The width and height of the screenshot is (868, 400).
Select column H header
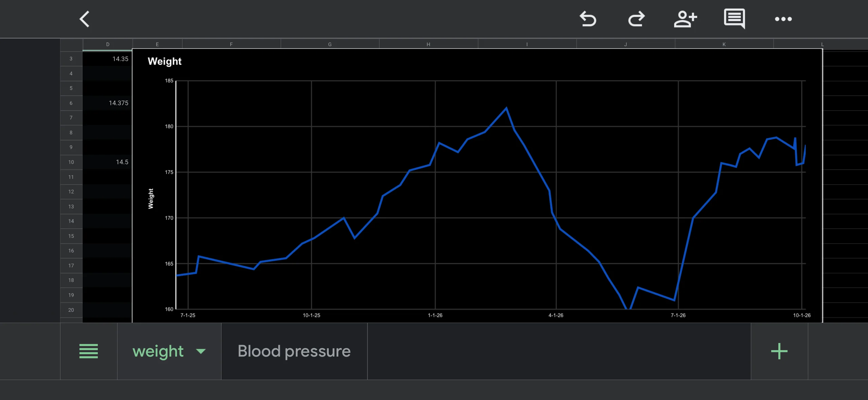[429, 44]
